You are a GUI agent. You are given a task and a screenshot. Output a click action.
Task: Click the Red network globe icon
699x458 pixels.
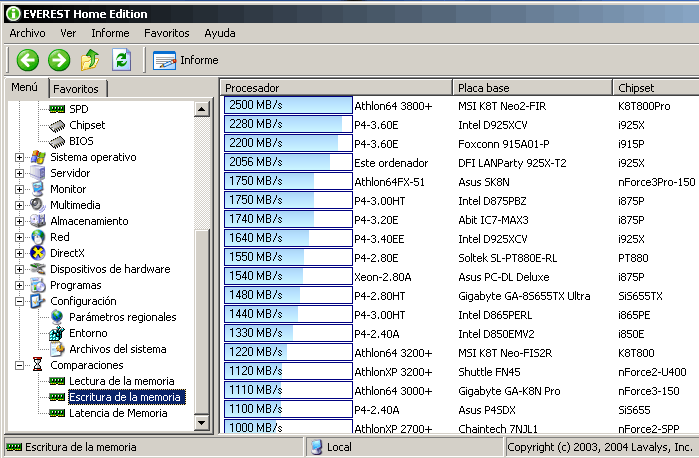click(x=38, y=237)
